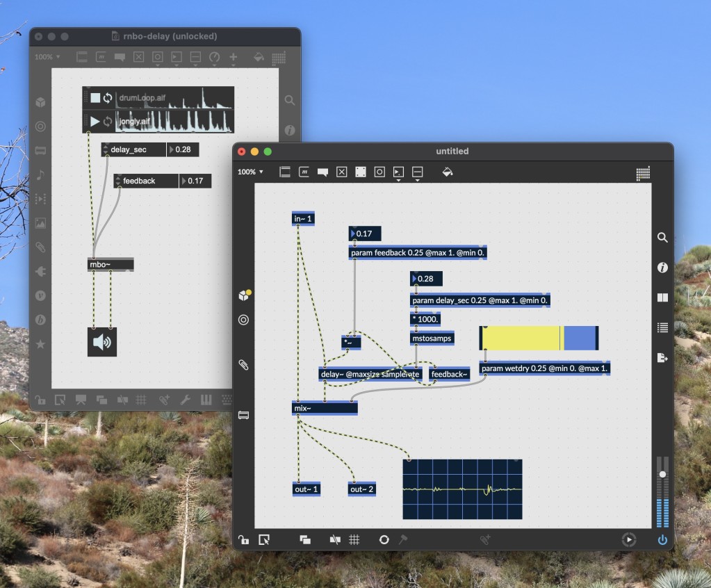Viewport: 711px width, 588px height.
Task: Open the search sidebar in untitled window
Action: (x=662, y=238)
